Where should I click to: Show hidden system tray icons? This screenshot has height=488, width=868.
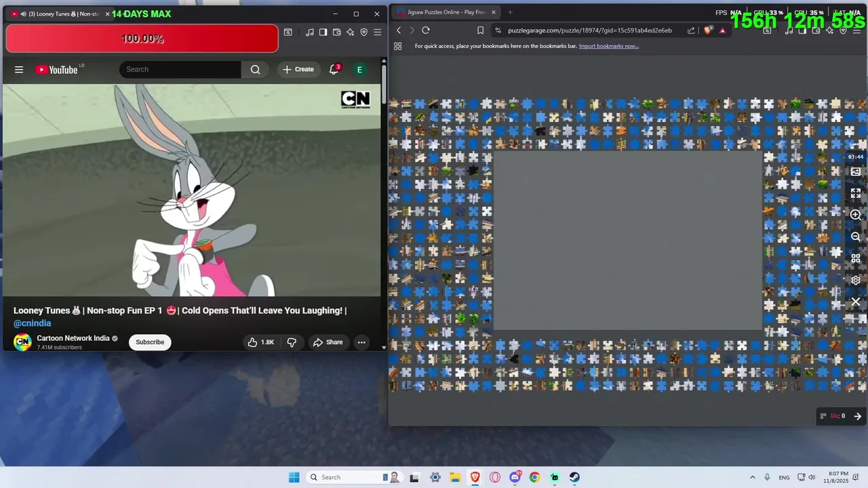(752, 477)
